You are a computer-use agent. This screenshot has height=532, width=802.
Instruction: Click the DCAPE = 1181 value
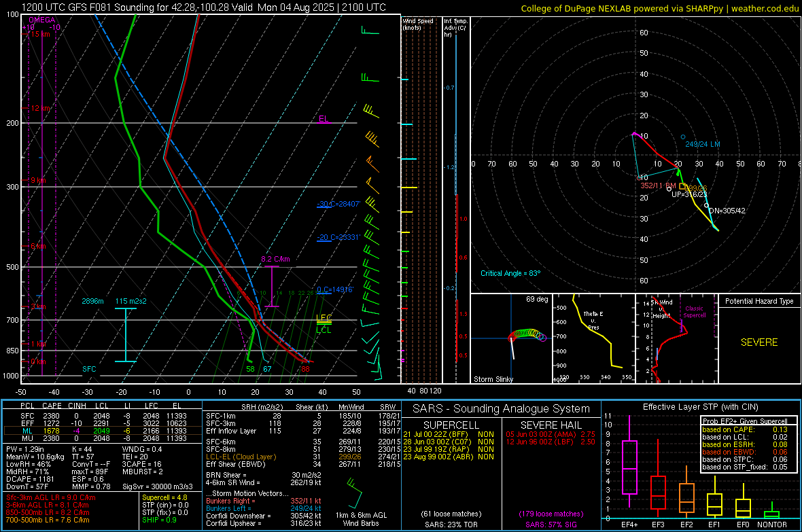coord(30,479)
